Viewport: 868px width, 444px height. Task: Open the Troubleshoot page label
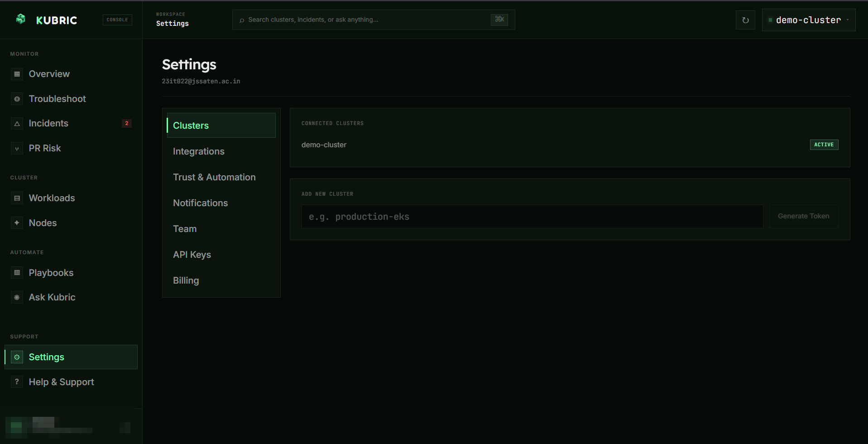58,99
